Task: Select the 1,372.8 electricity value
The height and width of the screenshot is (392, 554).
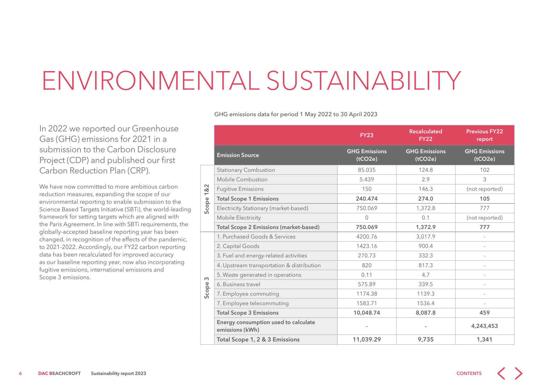Action: [426, 208]
